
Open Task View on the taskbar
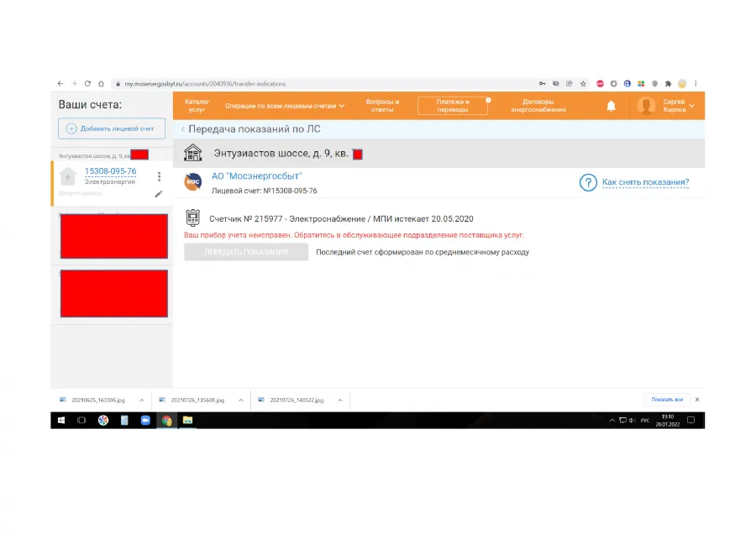point(81,421)
